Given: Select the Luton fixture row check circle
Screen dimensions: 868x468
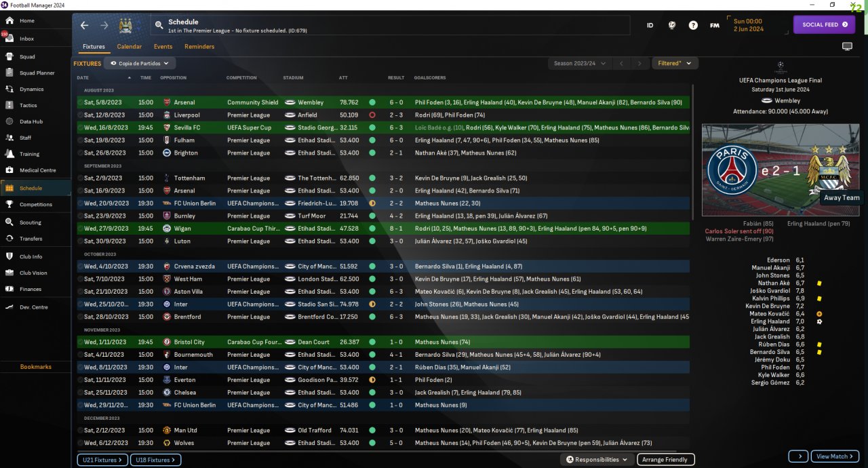Looking at the screenshot, I should [80, 241].
